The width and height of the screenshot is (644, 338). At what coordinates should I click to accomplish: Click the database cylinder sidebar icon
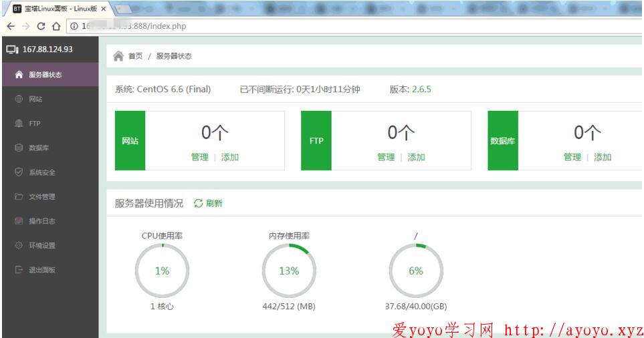(x=19, y=148)
